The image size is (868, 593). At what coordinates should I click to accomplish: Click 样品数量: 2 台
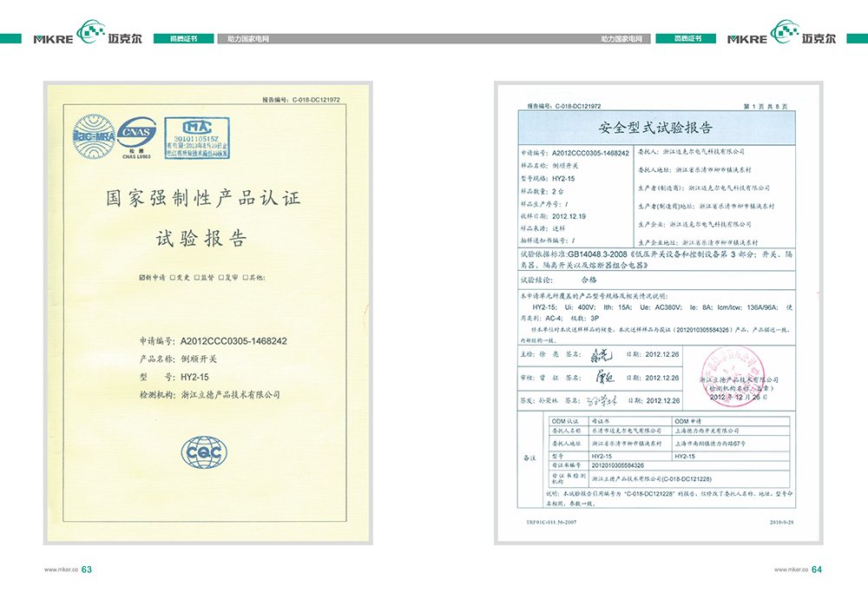[542, 192]
